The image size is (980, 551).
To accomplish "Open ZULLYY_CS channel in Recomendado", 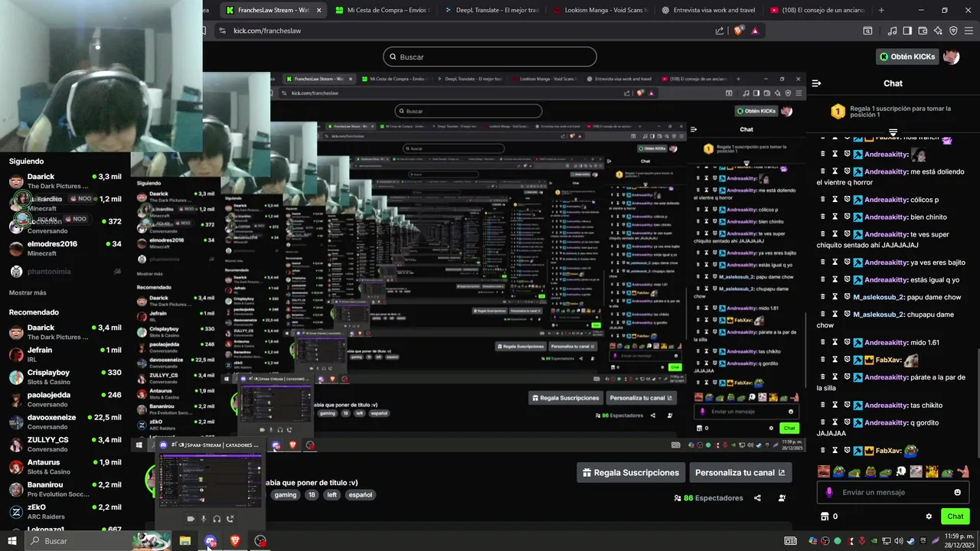I will pyautogui.click(x=65, y=444).
